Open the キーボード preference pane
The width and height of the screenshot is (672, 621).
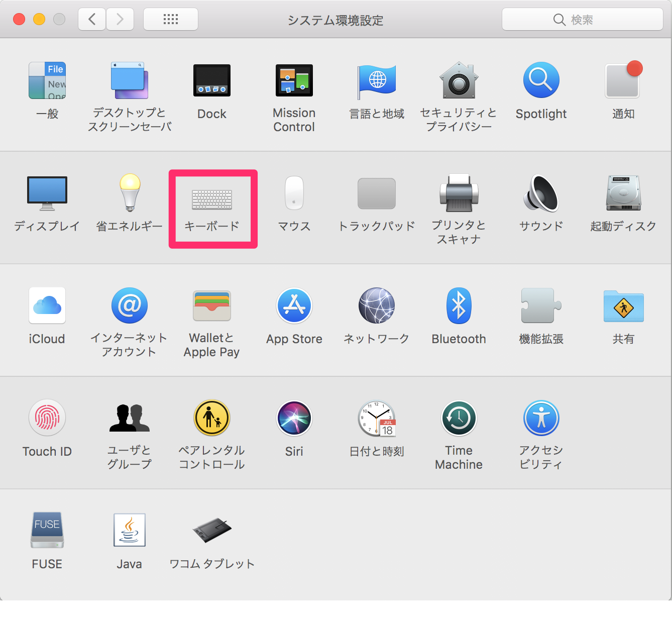click(x=212, y=199)
